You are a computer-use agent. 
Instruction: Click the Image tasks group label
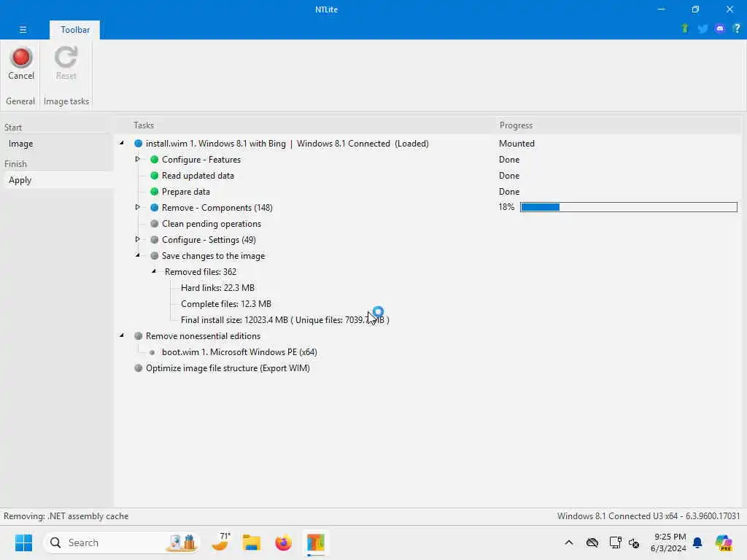click(66, 101)
